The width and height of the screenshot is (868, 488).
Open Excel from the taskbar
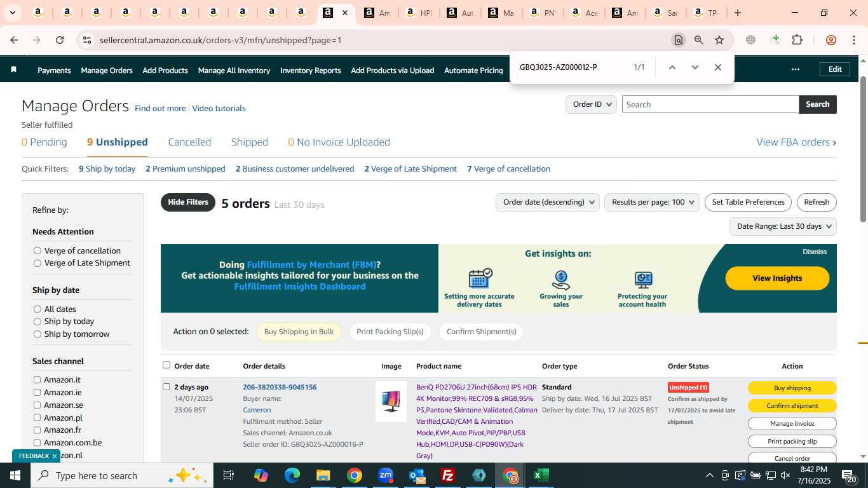(541, 475)
